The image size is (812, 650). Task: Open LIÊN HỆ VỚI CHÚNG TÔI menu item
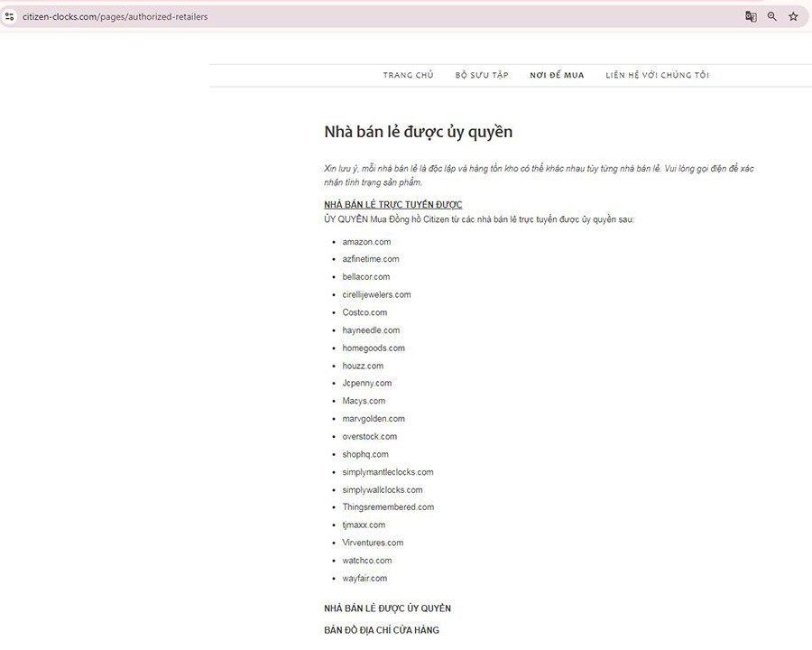[657, 75]
